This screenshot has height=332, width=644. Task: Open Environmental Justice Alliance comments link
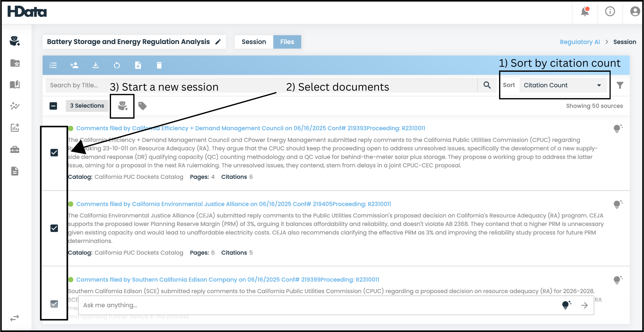[x=234, y=204]
